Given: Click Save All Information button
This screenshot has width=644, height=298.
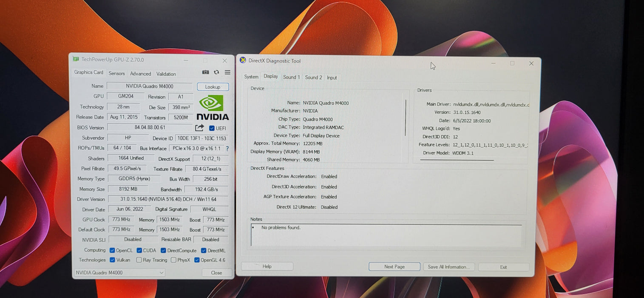Looking at the screenshot, I should (x=448, y=267).
